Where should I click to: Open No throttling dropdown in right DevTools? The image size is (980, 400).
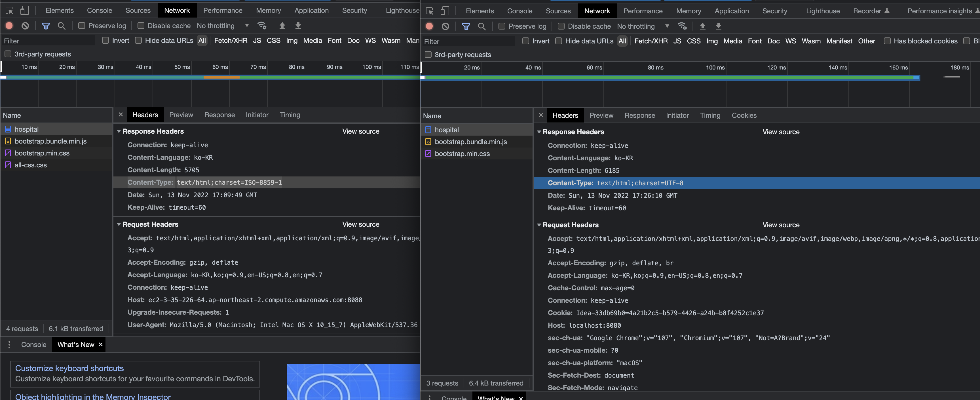pyautogui.click(x=643, y=26)
